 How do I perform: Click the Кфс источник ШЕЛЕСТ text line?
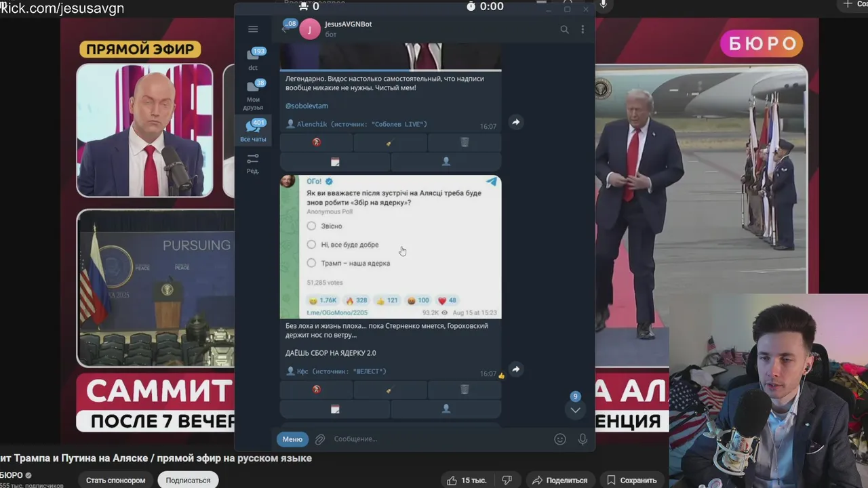point(336,371)
